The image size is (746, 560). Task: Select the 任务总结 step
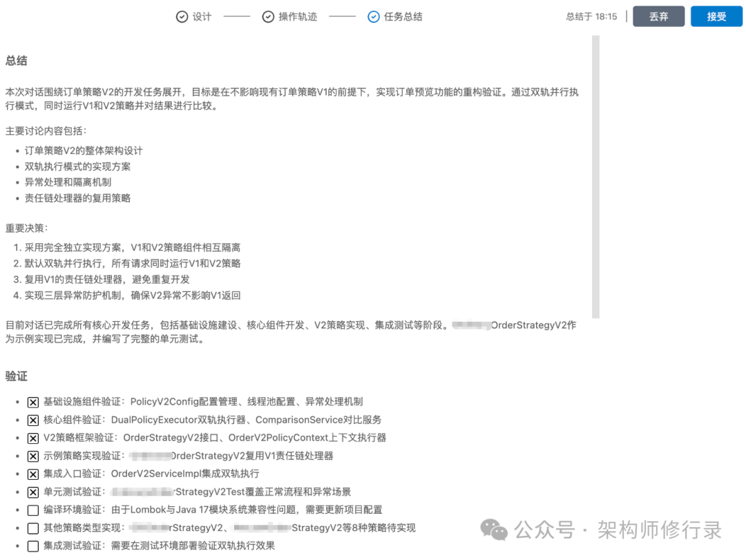point(395,17)
